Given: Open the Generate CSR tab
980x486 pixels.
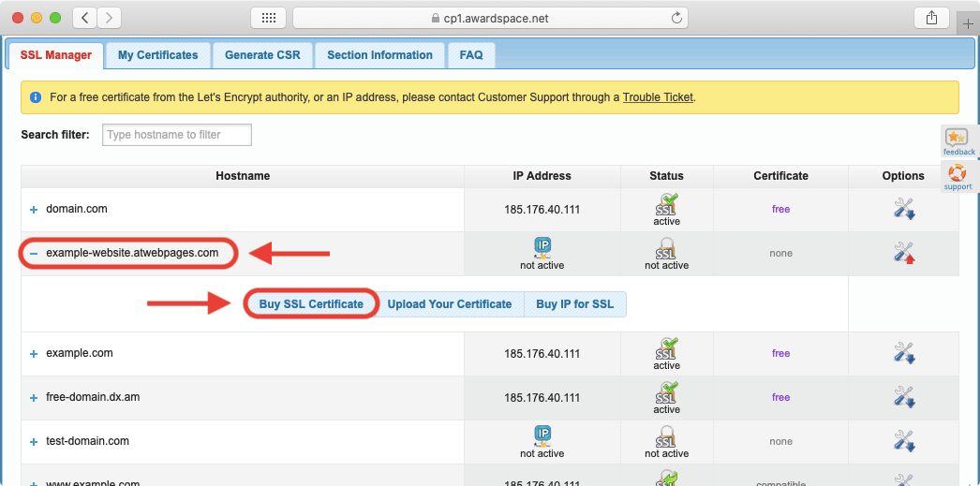Looking at the screenshot, I should (x=262, y=55).
